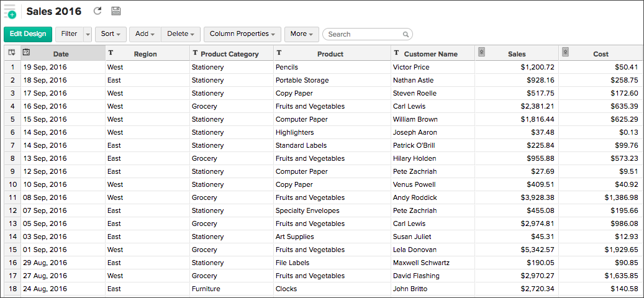
Task: Open the Delete menu
Action: click(x=181, y=34)
